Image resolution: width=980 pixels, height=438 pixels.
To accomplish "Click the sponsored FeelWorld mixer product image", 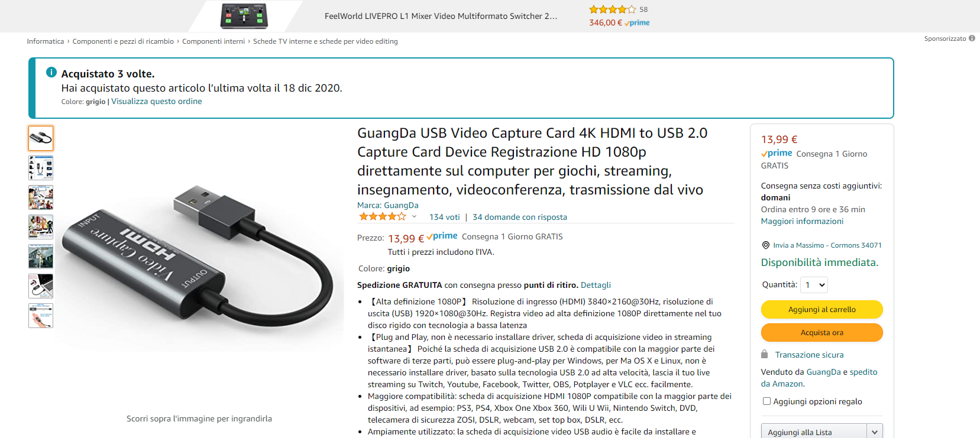I will (x=244, y=16).
